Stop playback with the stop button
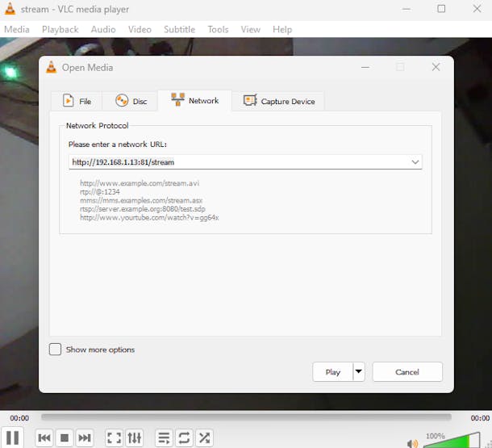 (65, 438)
